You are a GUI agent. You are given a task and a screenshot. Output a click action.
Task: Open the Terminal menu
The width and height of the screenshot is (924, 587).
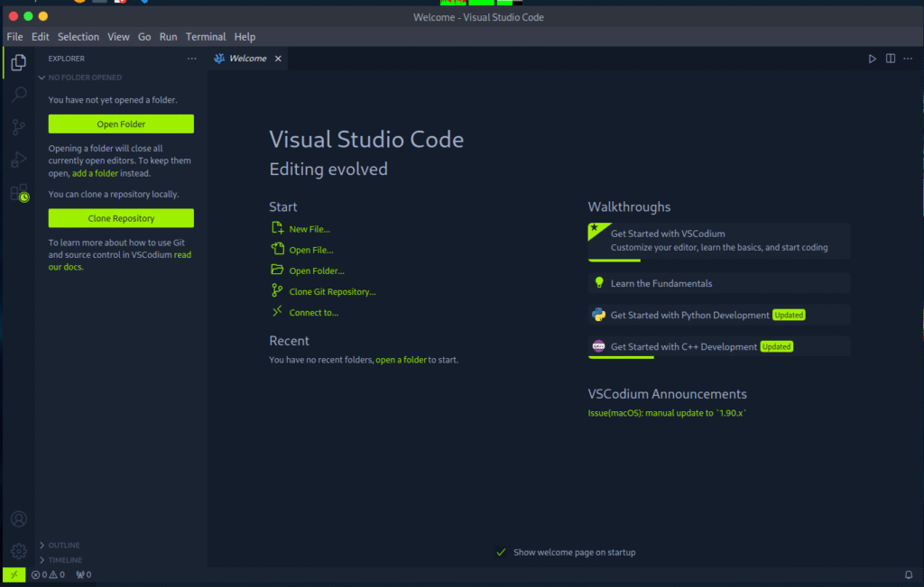[206, 37]
